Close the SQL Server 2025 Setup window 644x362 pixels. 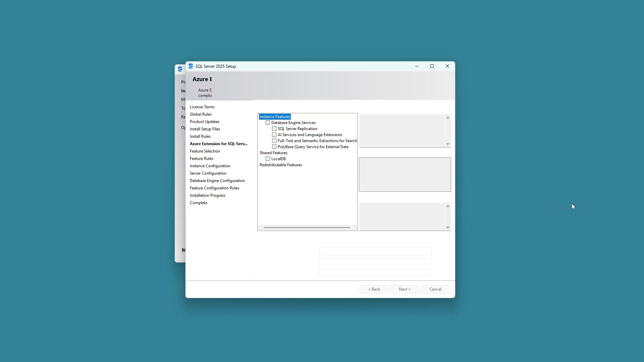point(447,66)
